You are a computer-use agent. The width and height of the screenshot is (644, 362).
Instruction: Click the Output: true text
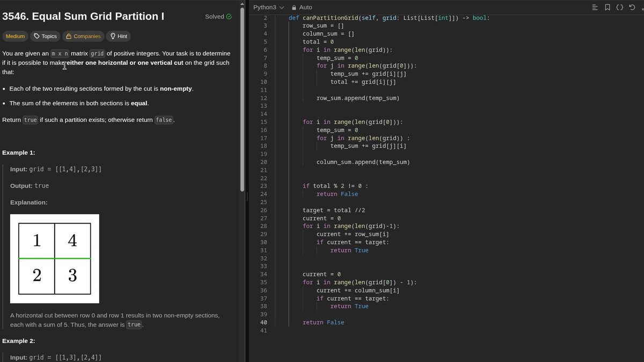point(30,186)
